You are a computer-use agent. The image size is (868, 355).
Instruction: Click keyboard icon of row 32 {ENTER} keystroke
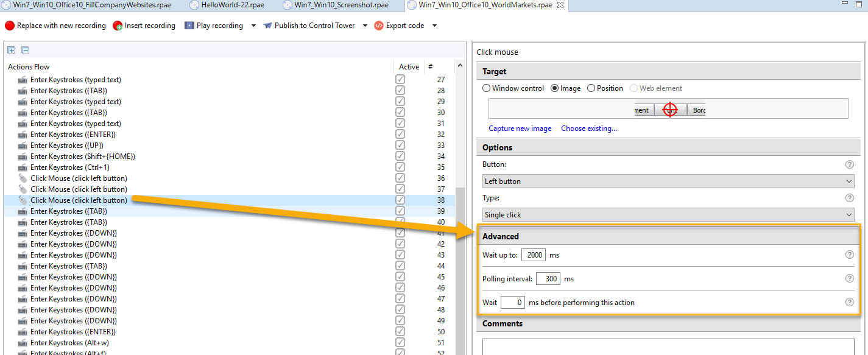point(23,135)
